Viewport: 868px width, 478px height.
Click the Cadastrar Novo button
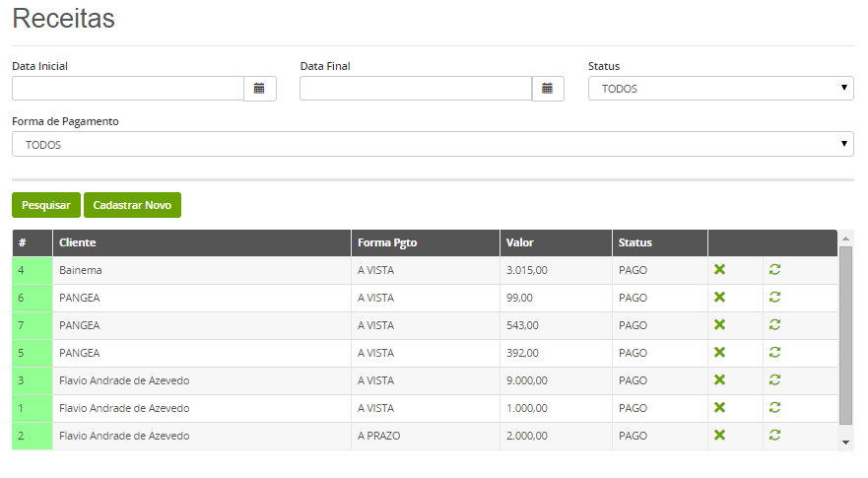(132, 205)
